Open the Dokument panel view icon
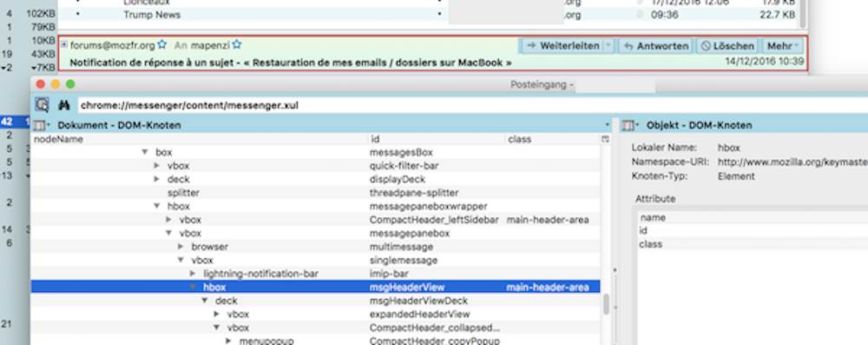Image resolution: width=868 pixels, height=345 pixels. [x=42, y=125]
